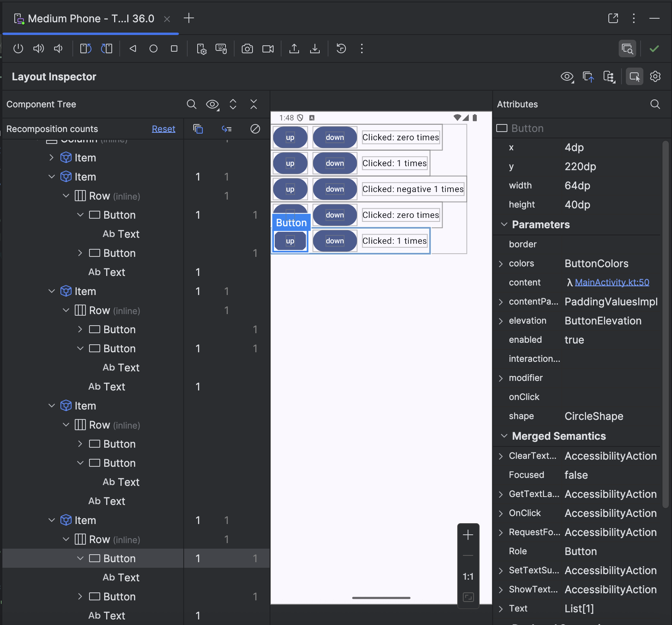Take a screenshot of the emulator
Screen dimensions: 672x625
click(x=248, y=49)
